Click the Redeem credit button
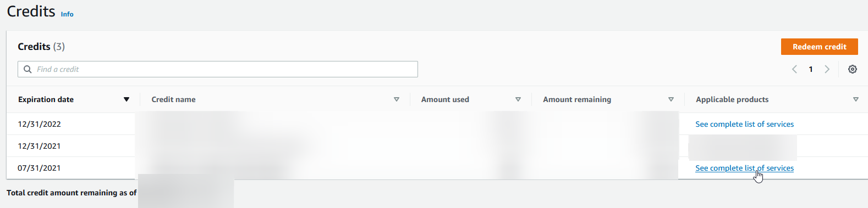868x208 pixels. (x=819, y=47)
